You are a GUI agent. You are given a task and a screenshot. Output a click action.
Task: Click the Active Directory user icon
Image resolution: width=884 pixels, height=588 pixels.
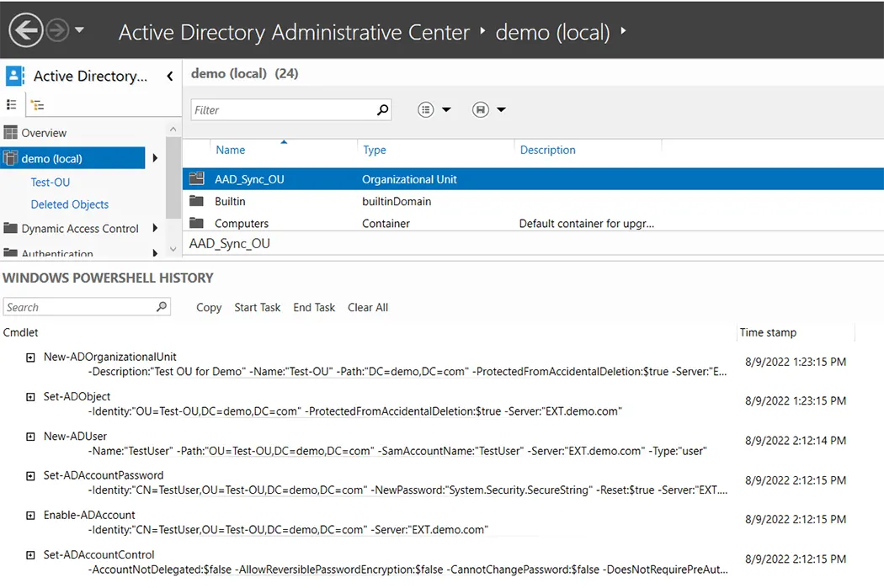pyautogui.click(x=14, y=76)
